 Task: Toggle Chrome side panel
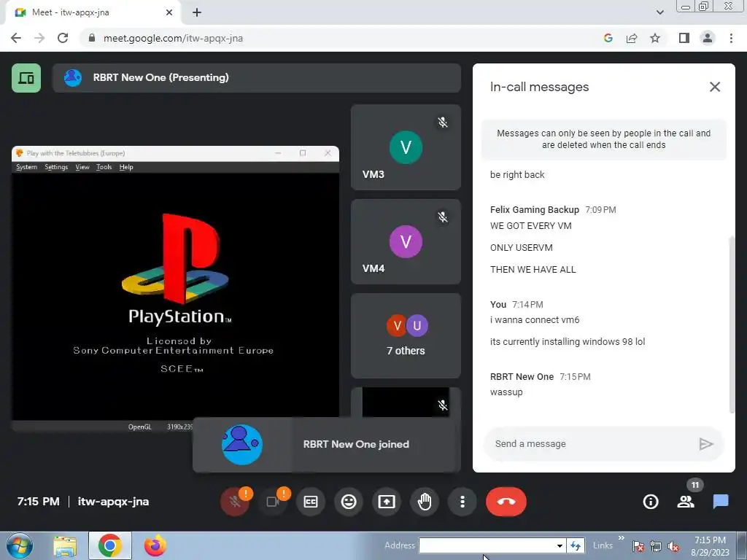point(684,38)
